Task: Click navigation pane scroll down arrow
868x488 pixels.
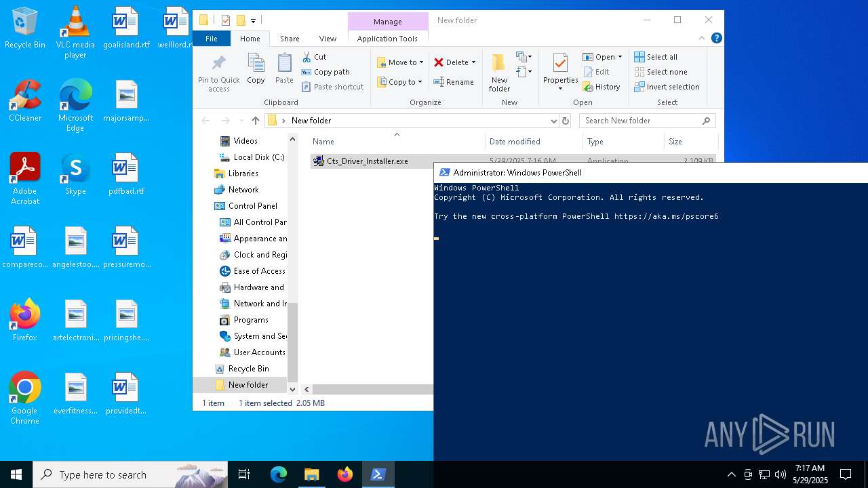Action: [293, 389]
